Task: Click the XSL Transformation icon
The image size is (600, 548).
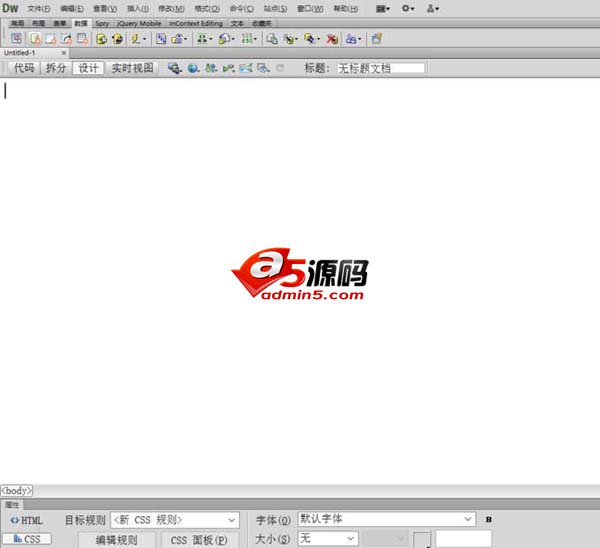Action: tap(376, 39)
